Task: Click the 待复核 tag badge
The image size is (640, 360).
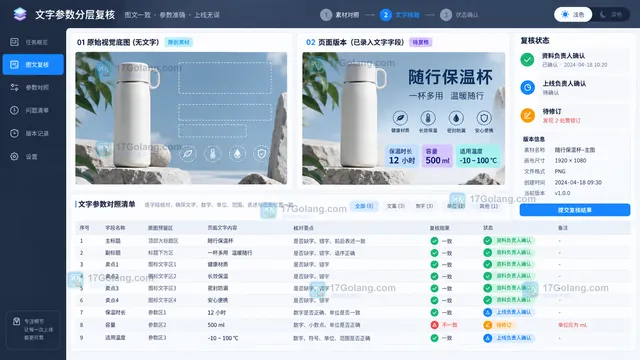Action: point(420,42)
